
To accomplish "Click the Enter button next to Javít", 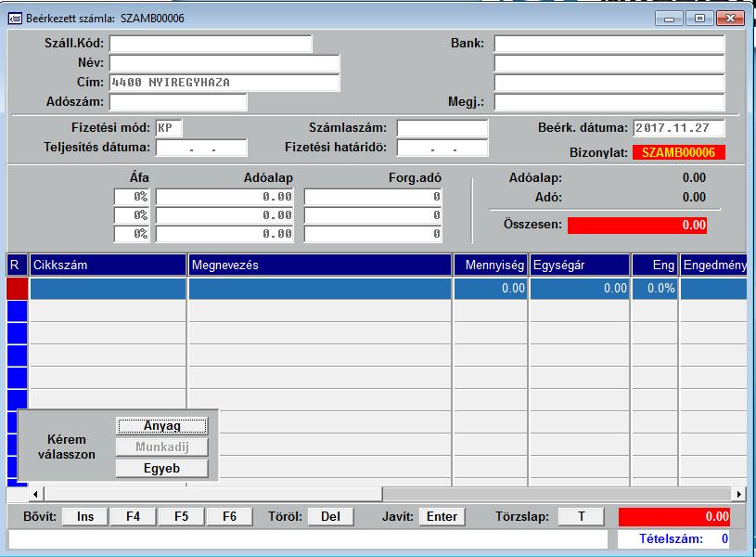I will (x=442, y=516).
